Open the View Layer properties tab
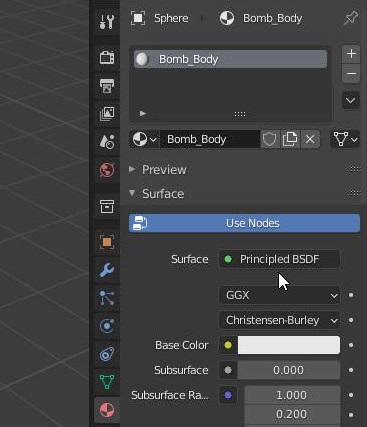Viewport: 367px width, 427px height. pyautogui.click(x=107, y=114)
